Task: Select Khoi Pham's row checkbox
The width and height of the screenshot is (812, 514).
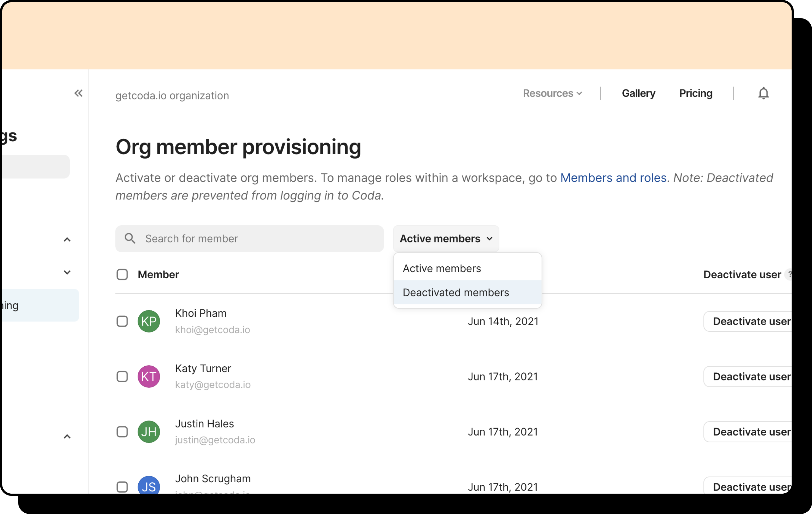Action: click(x=122, y=321)
